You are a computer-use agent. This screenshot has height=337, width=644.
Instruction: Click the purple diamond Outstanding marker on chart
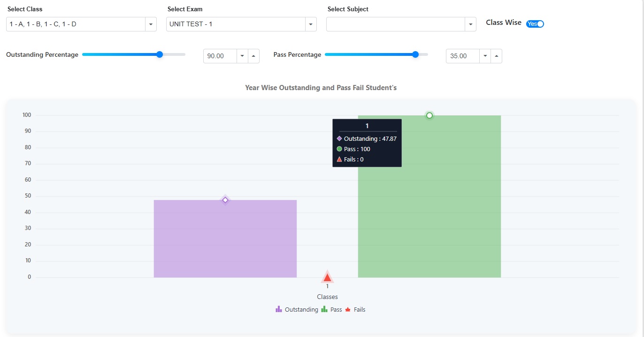(x=225, y=200)
